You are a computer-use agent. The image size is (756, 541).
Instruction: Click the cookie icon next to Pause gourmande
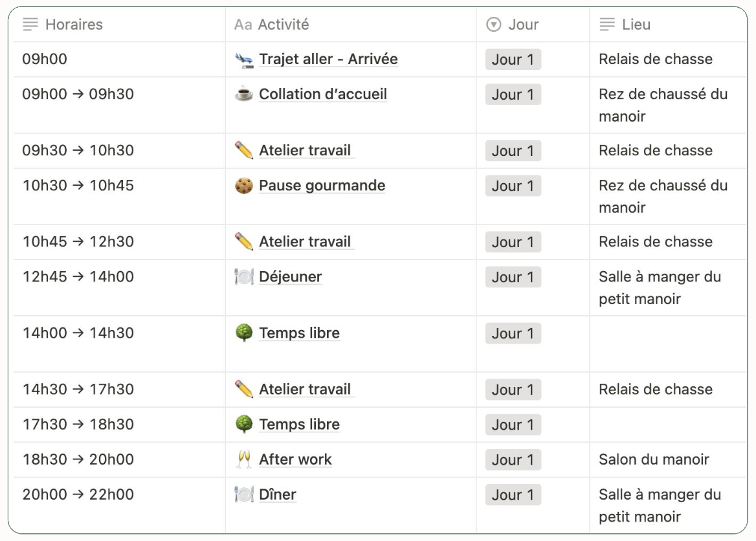244,186
